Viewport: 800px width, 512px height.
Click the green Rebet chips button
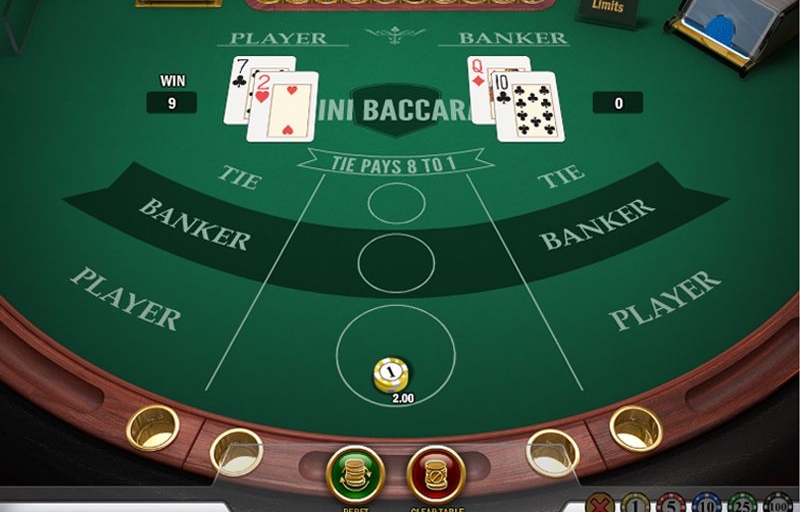coord(355,475)
